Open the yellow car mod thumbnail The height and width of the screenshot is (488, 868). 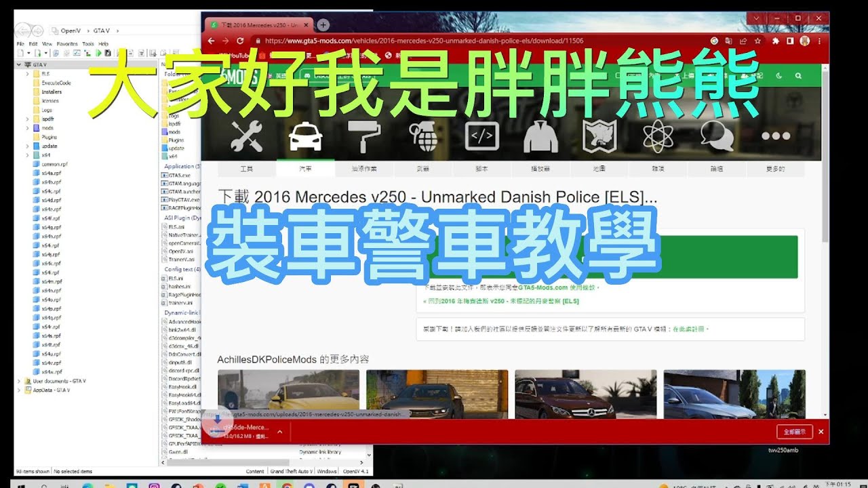[x=288, y=394]
